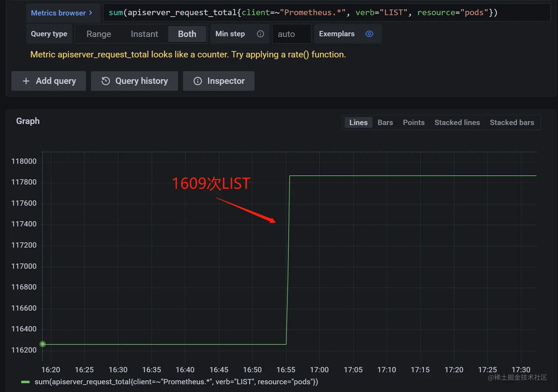
Task: Click the 16:20 x-axis time label
Action: pos(51,370)
